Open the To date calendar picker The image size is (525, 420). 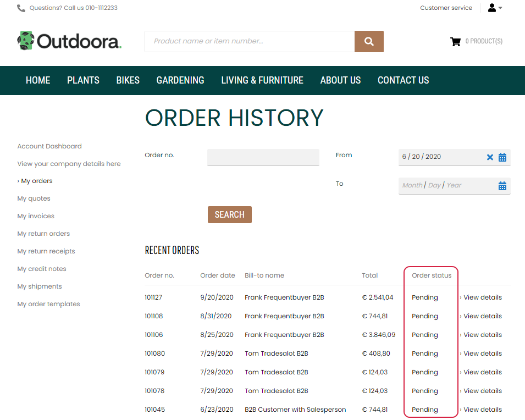tap(502, 186)
